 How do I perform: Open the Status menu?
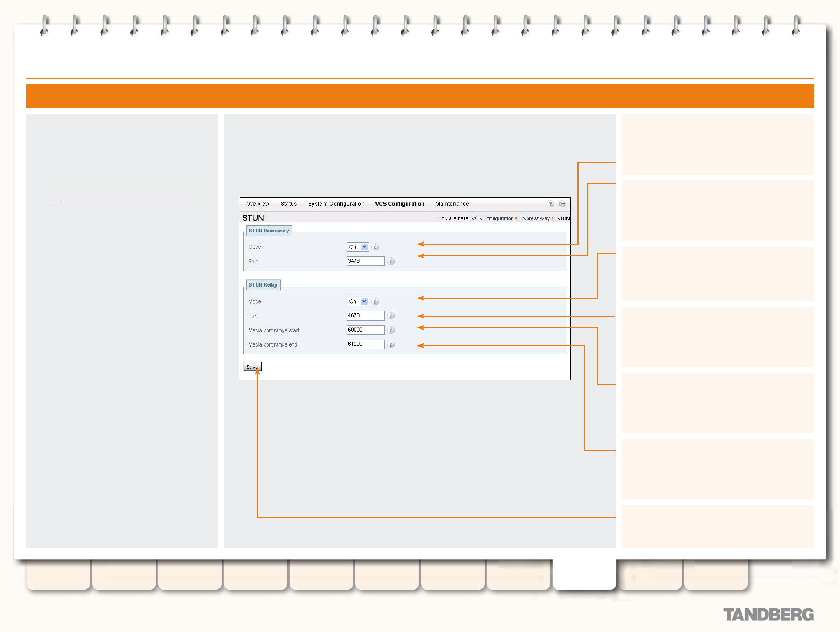tap(288, 204)
